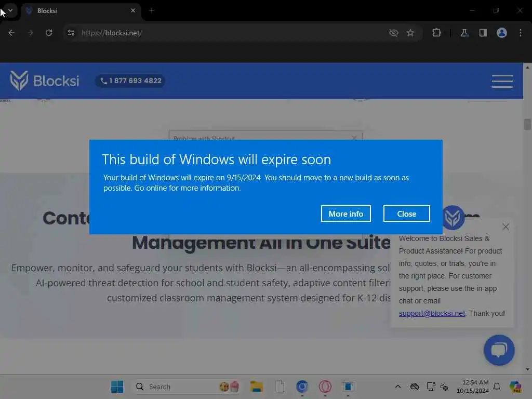Screen dimensions: 532x399
Task: Open a new tab with plus button
Action: click(x=152, y=10)
